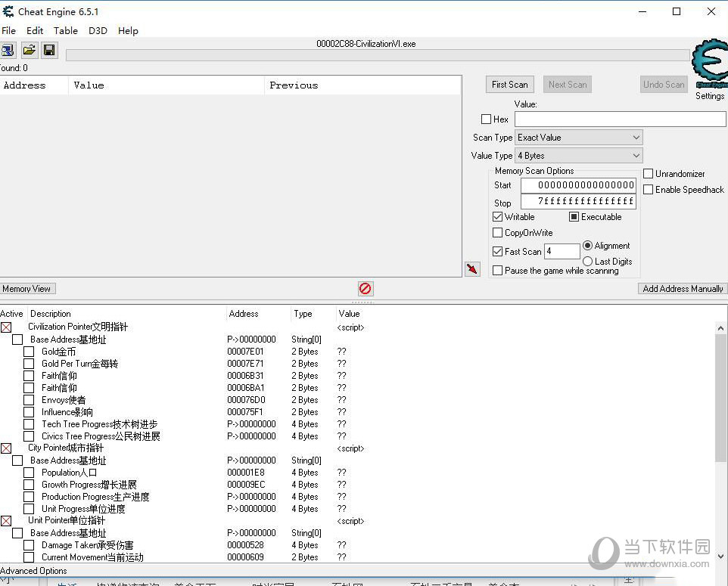This screenshot has height=586, width=728.
Task: Activate the Influence entry checkbox
Action: click(29, 411)
